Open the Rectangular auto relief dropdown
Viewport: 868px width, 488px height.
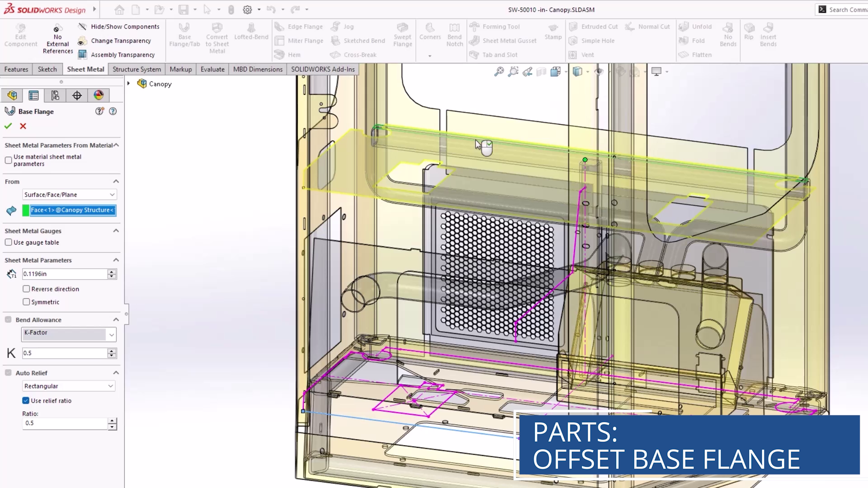pyautogui.click(x=68, y=386)
